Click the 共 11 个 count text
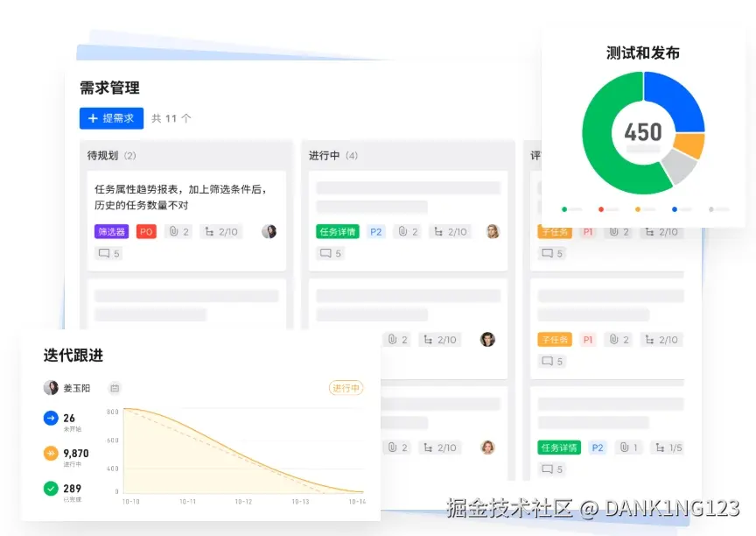Viewport: 756px width, 536px height. click(171, 118)
